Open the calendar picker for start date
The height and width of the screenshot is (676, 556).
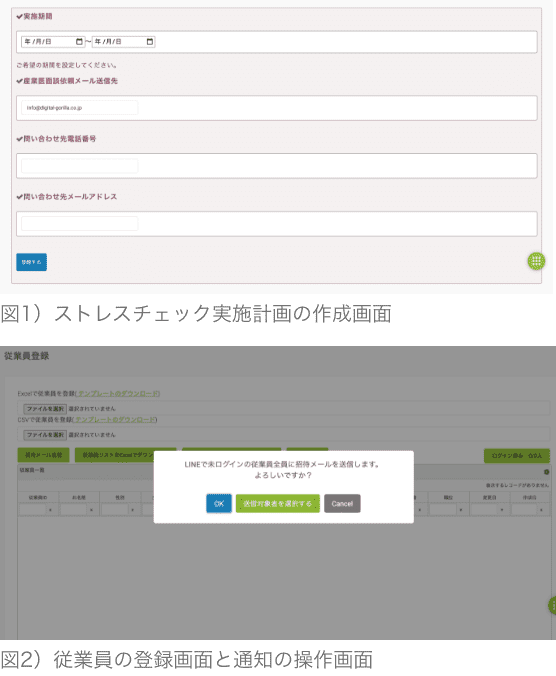coord(79,42)
